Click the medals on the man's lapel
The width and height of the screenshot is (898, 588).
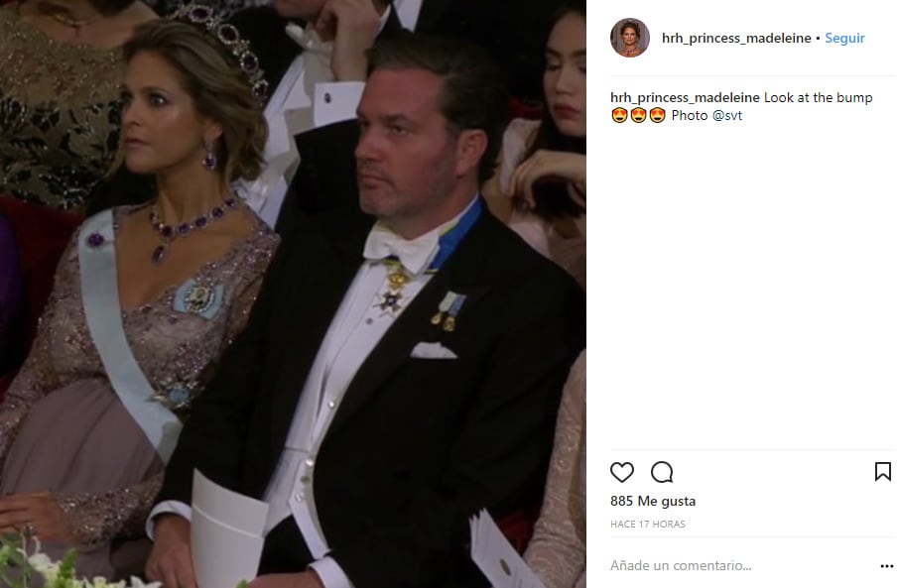point(449,311)
